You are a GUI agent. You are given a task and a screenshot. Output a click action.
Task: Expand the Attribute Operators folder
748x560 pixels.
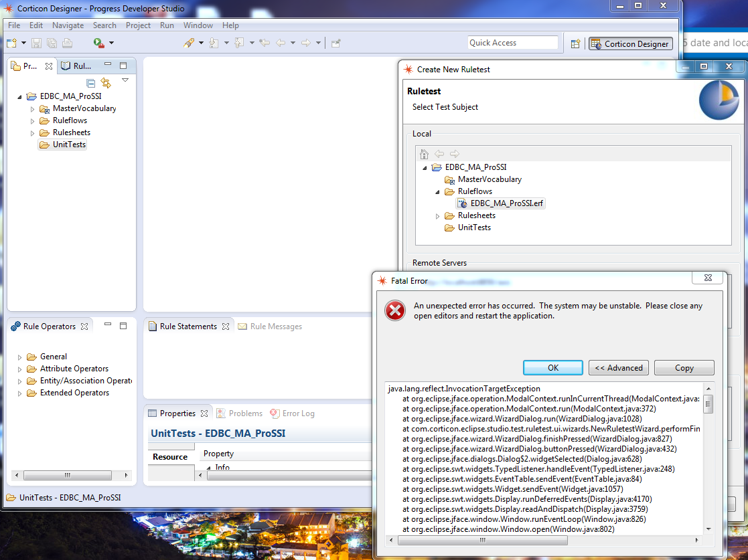[x=19, y=369]
